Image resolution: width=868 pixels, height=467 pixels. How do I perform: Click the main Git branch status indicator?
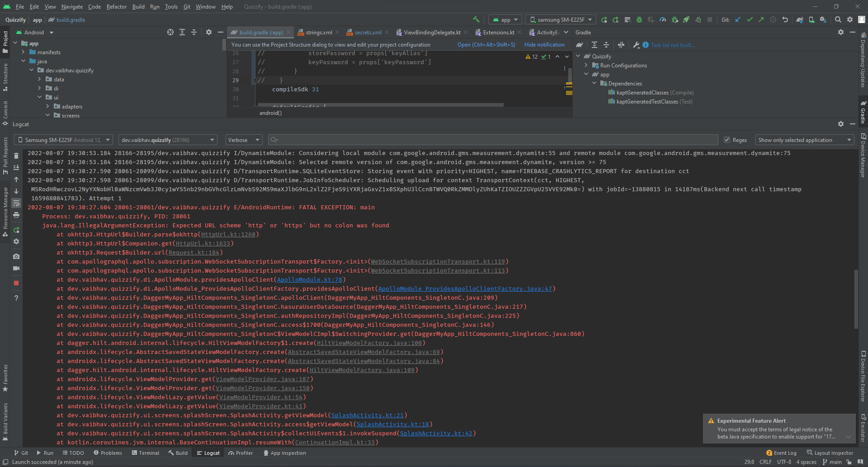(832, 462)
